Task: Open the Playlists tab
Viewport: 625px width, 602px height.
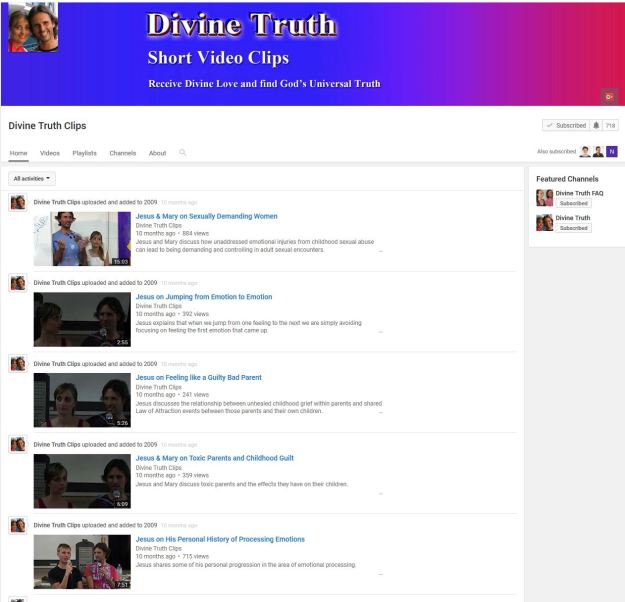Action: [x=85, y=153]
